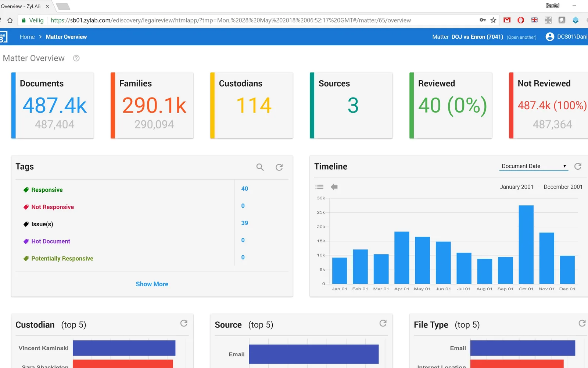Screen dimensions: 588x368
Task: Click the Matter Overview help icon
Action: click(x=76, y=58)
